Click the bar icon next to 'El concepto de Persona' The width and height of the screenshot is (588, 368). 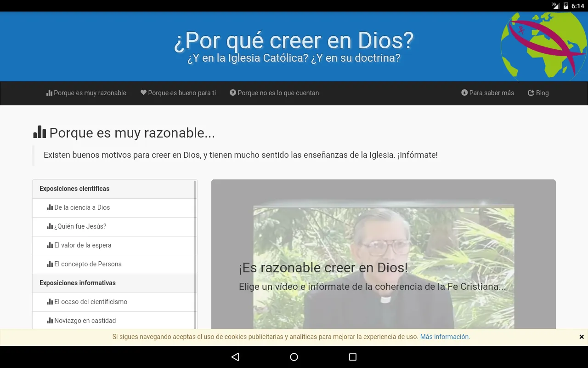pyautogui.click(x=50, y=264)
